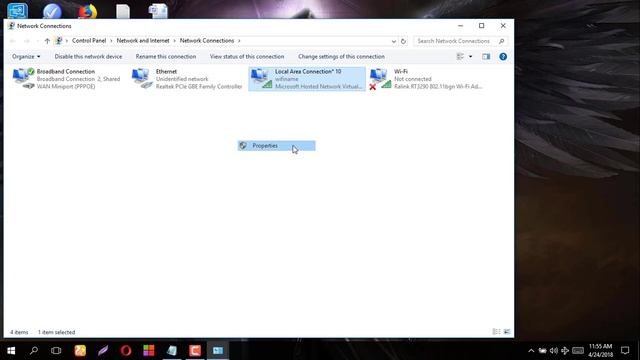Viewport: 640px width, 360px height.
Task: Click the Forward navigation arrow
Action: (x=27, y=41)
